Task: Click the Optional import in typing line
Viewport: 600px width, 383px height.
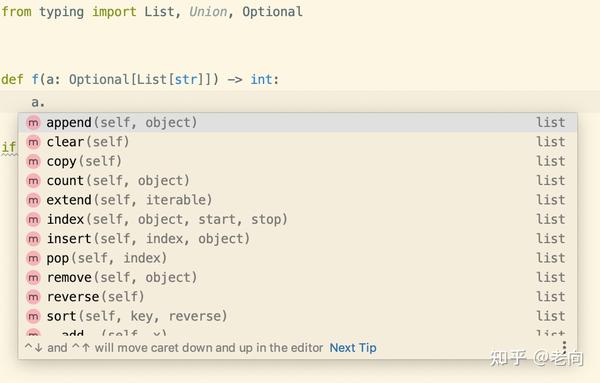Action: (272, 12)
